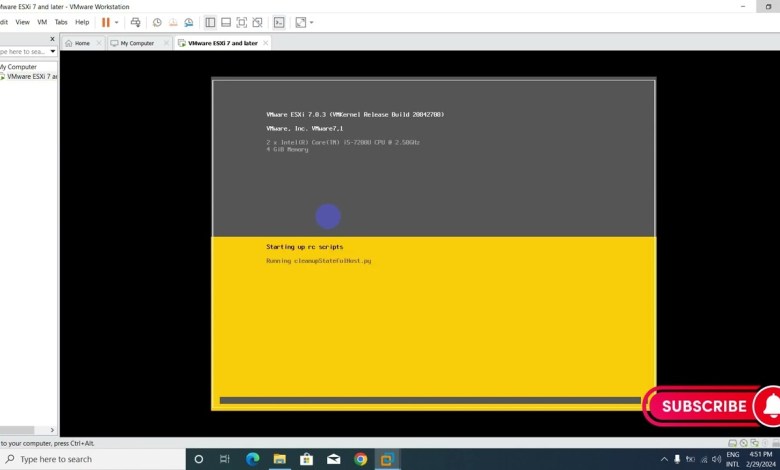The width and height of the screenshot is (780, 470).
Task: Click the library horizontal scrollbar right arrow
Action: click(x=52, y=430)
